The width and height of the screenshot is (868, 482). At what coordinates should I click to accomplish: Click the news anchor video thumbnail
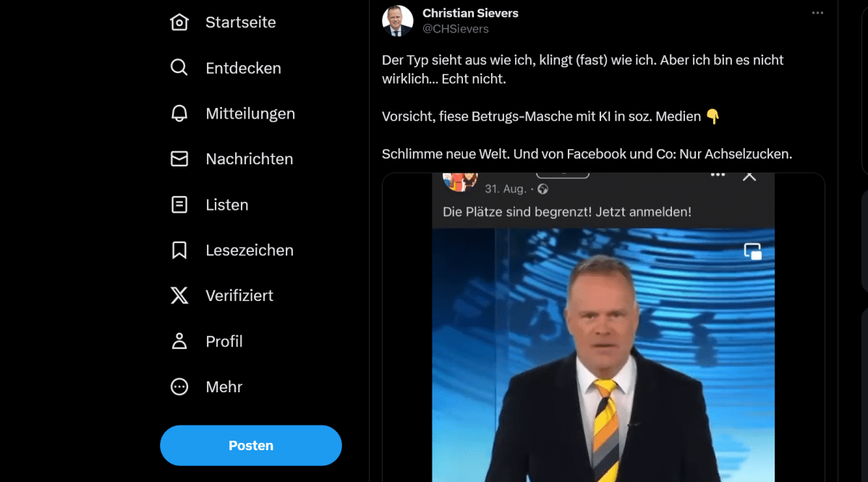point(603,355)
